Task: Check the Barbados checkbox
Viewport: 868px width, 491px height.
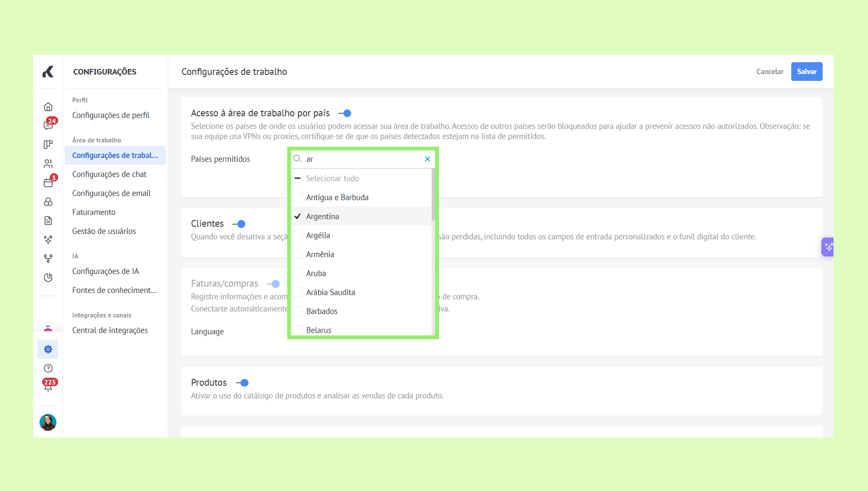Action: [297, 311]
